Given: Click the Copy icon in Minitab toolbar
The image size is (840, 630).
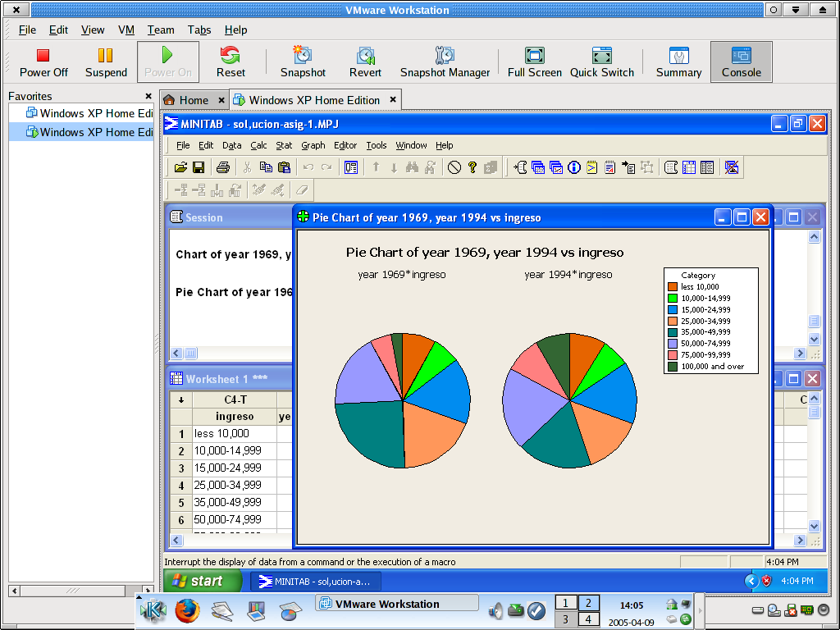Looking at the screenshot, I should click(x=266, y=167).
